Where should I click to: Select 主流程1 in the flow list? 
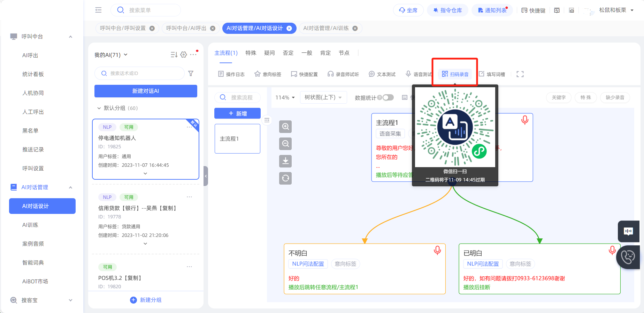(237, 139)
